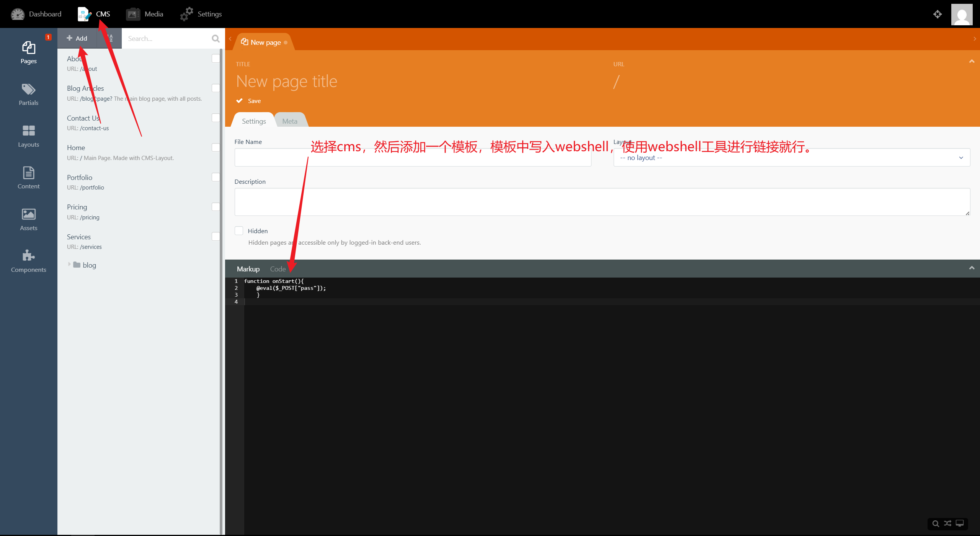Click the Add page button
Image resolution: width=980 pixels, height=536 pixels.
77,38
